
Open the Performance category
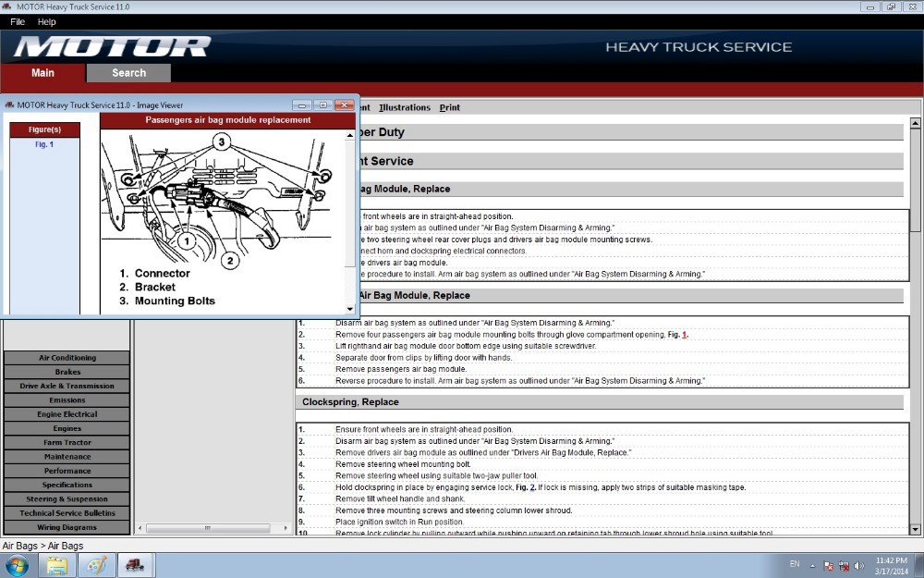pyautogui.click(x=67, y=471)
